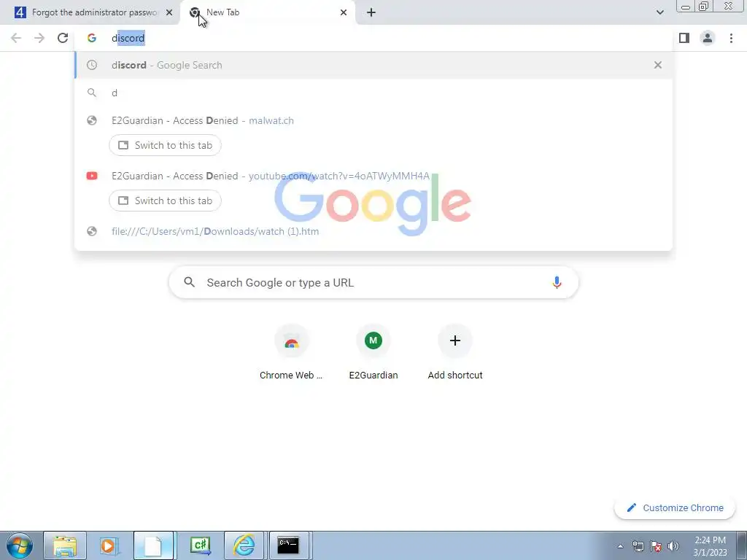The height and width of the screenshot is (560, 747).
Task: Go back using the back arrow
Action: (16, 38)
